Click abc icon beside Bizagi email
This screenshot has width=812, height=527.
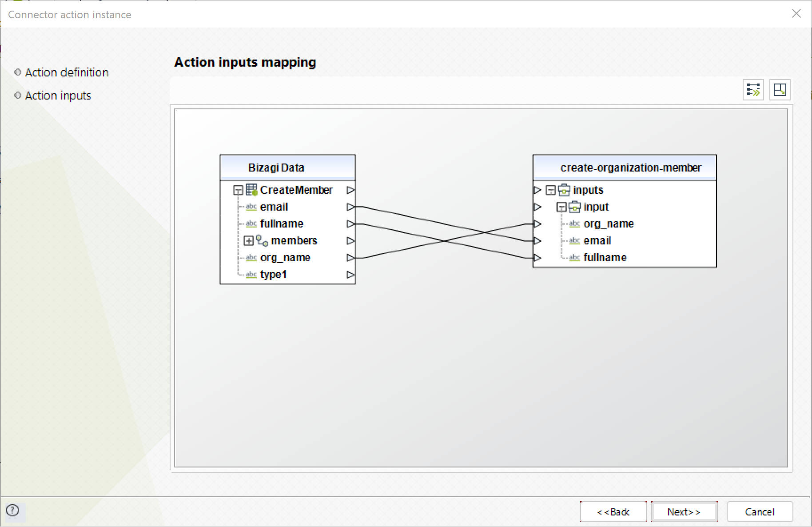pos(251,207)
